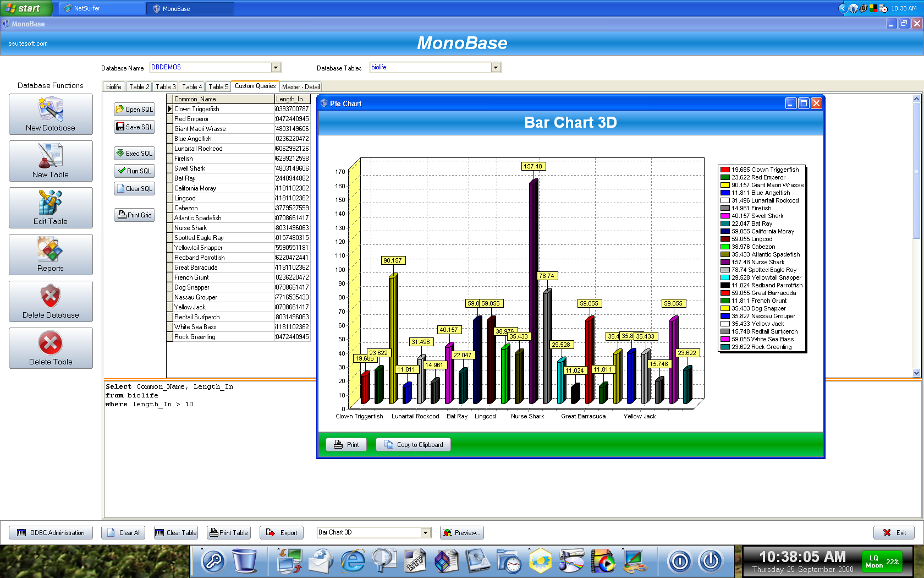Click the grid vertical scrollbar down arrow
Image resolution: width=924 pixels, height=578 pixels.
coord(916,373)
